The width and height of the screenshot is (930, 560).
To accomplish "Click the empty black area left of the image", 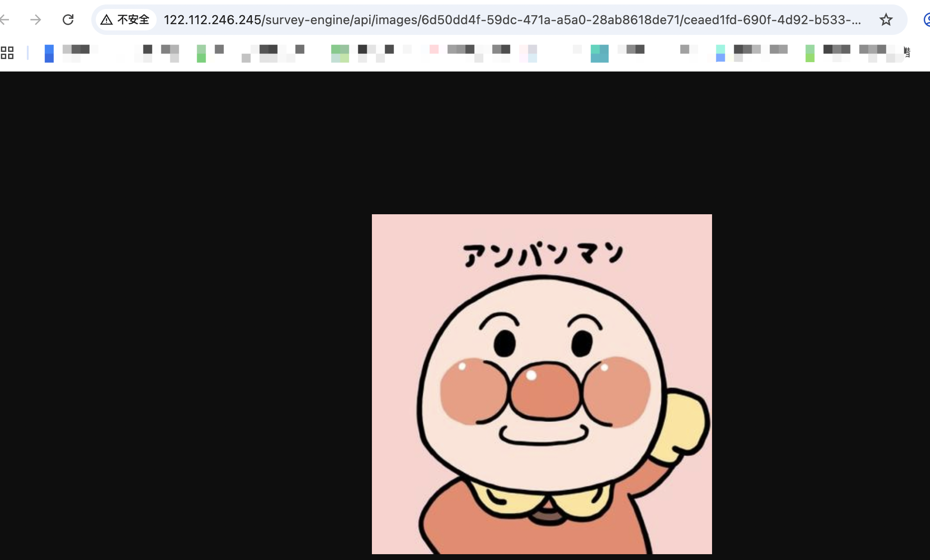I will pyautogui.click(x=179, y=313).
